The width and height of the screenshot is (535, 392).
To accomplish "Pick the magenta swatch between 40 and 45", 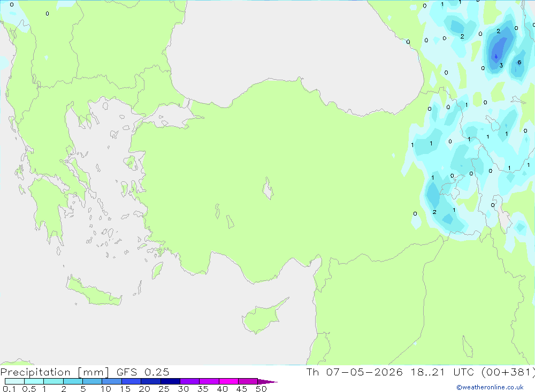I will pos(228,381).
